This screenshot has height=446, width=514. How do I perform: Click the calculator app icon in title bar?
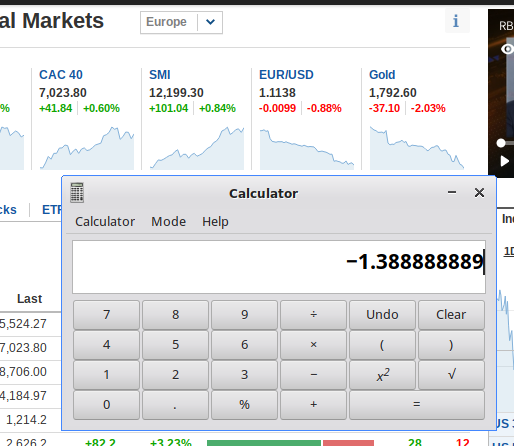pos(77,193)
